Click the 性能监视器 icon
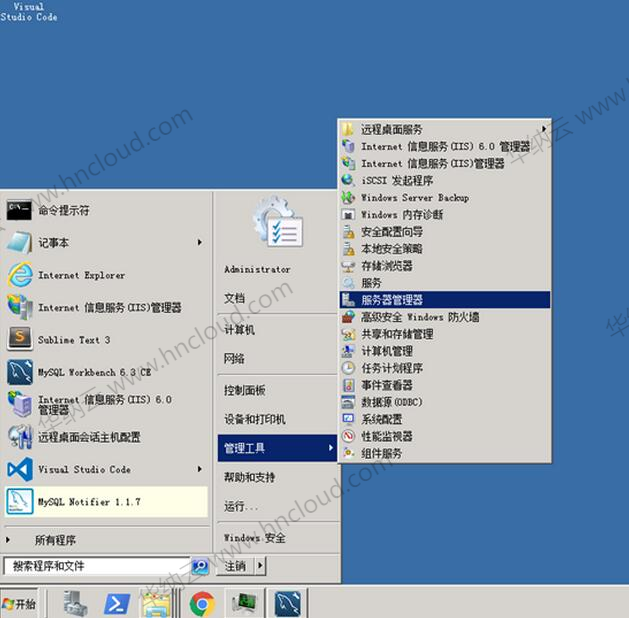Viewport: 629px width, 618px height. [x=348, y=436]
